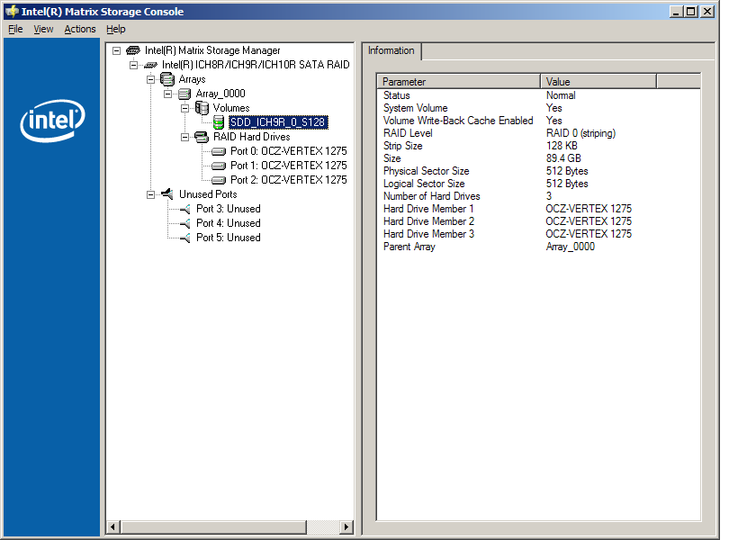Click the Number of Hard Drives parameter
Image resolution: width=756 pixels, height=540 pixels.
coord(431,196)
